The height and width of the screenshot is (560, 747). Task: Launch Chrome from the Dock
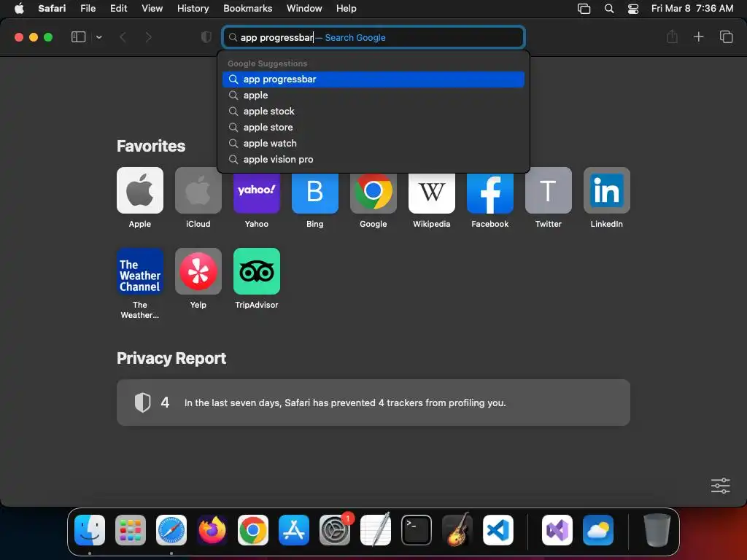(253, 530)
